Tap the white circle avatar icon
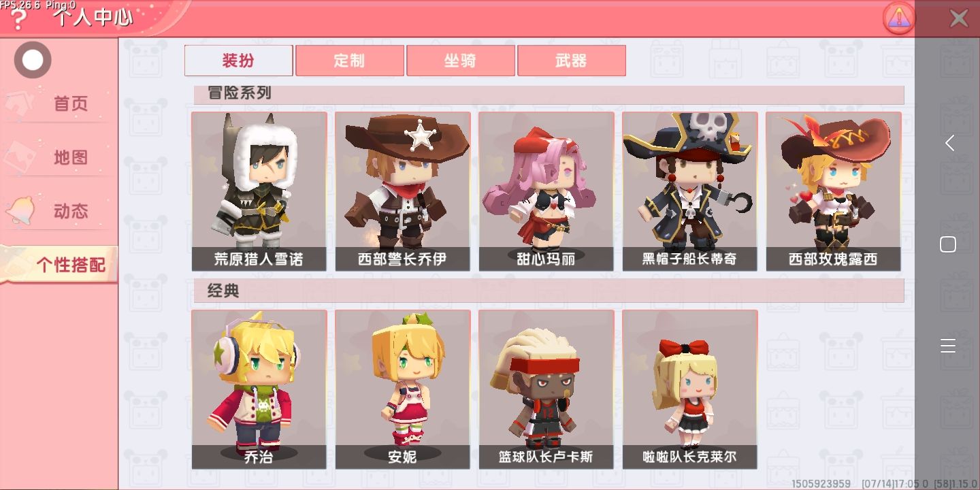Screen dimensions: 980x490 33,61
